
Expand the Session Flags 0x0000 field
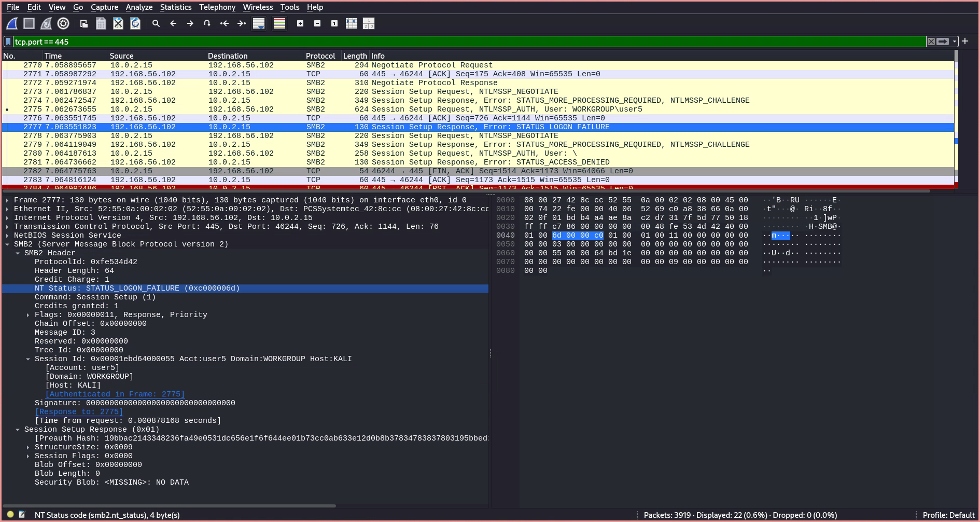[x=28, y=456]
